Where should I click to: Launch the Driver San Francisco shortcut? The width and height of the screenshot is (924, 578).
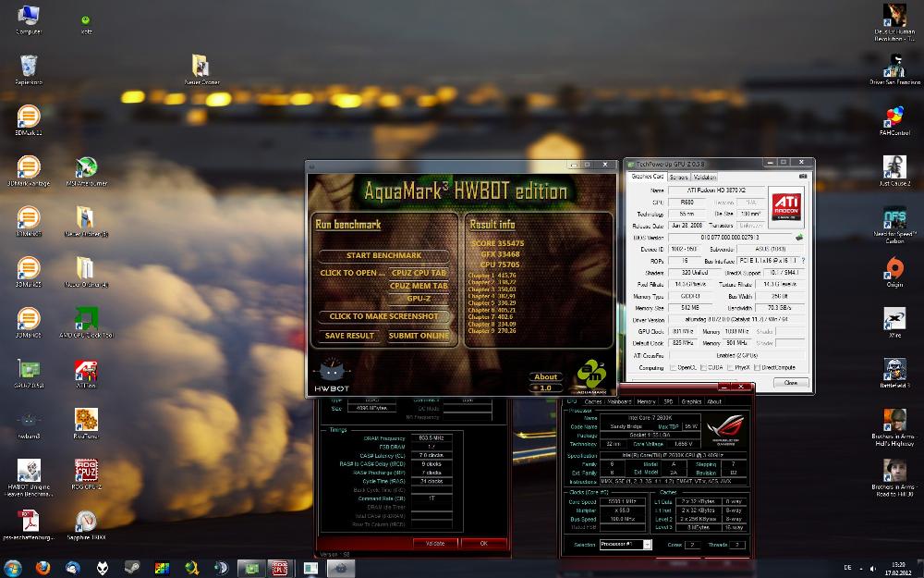point(894,69)
